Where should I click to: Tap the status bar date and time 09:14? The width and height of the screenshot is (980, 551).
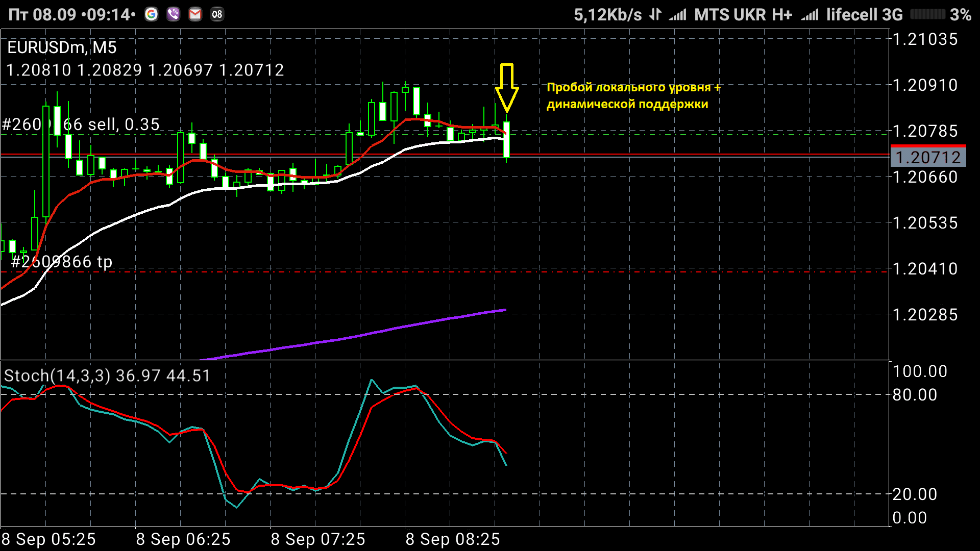coord(72,14)
